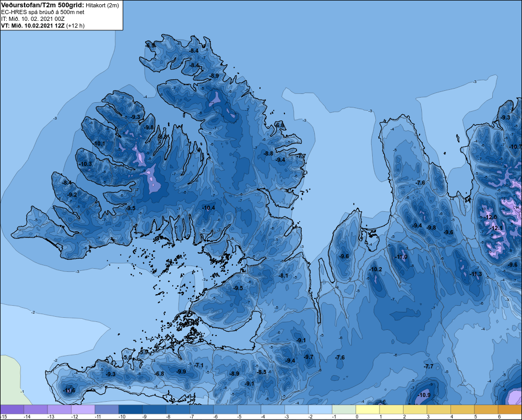Click the -12 tick label in the legend
The image size is (522, 420).
(x=74, y=417)
